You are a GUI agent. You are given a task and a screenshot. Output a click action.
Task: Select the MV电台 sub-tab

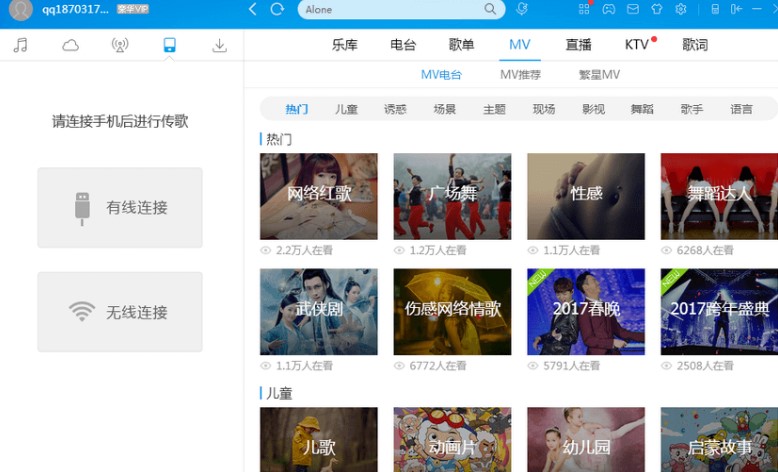point(441,75)
